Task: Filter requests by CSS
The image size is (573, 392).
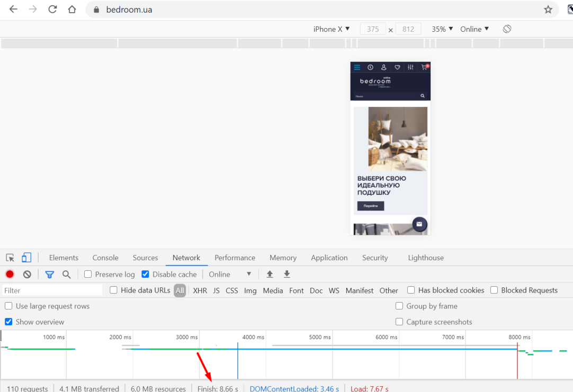Action: point(231,290)
